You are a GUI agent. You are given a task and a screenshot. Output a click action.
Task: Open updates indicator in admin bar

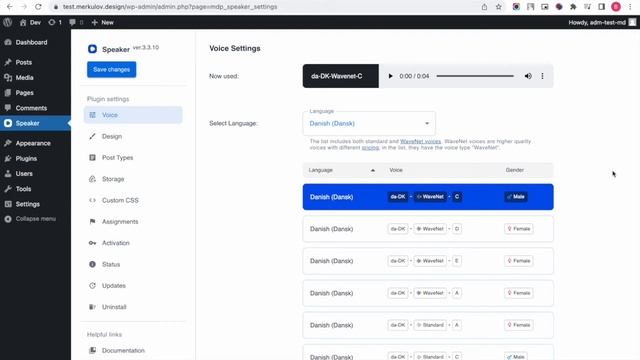click(x=55, y=22)
